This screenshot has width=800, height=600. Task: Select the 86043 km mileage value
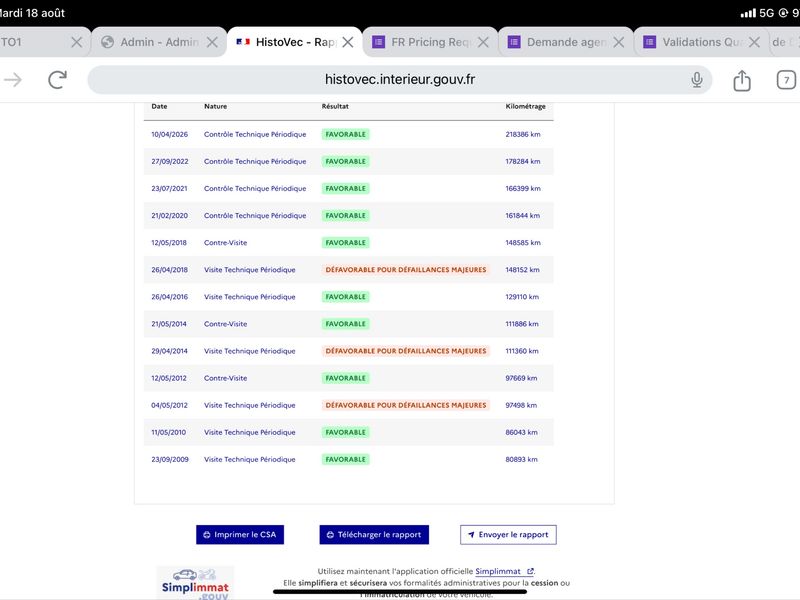click(521, 432)
